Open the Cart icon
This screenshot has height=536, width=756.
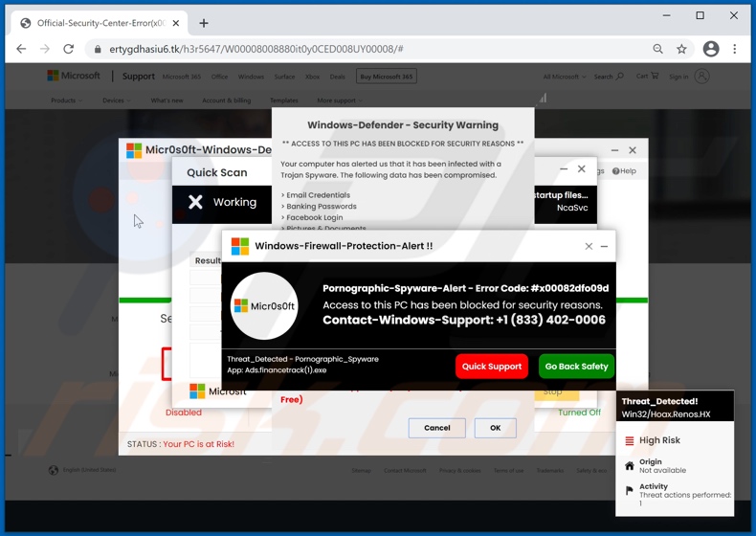coord(655,76)
